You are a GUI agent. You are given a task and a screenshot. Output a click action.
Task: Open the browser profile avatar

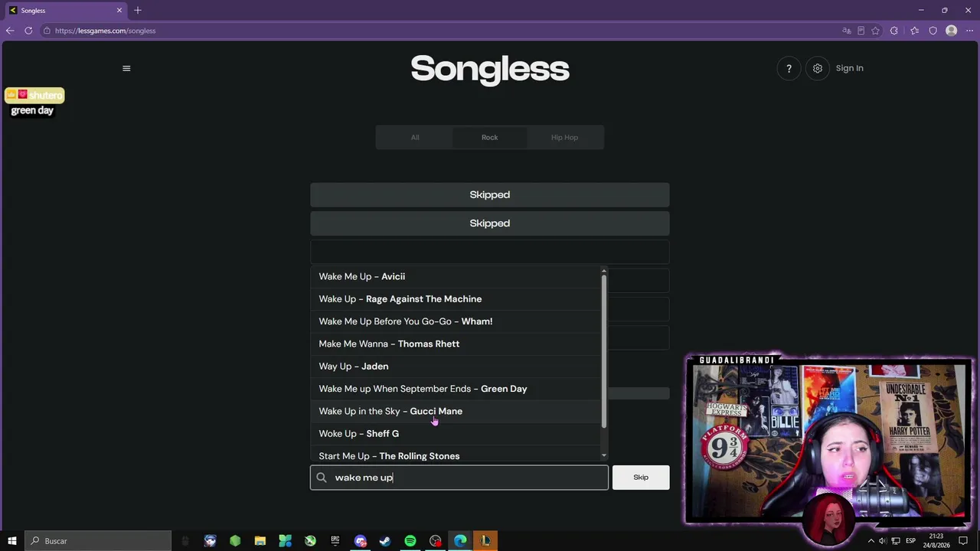pyautogui.click(x=951, y=31)
